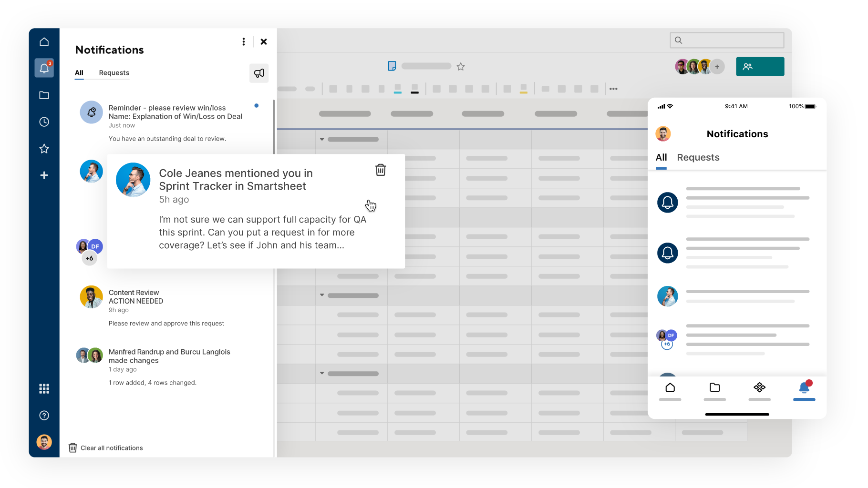Click the search magnifier icon

tap(678, 41)
